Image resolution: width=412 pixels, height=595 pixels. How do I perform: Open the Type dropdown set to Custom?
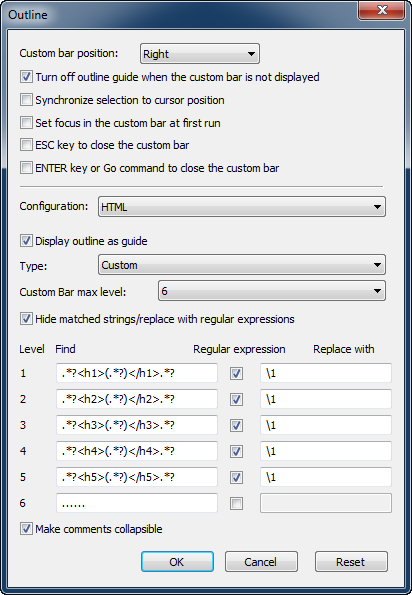(242, 265)
